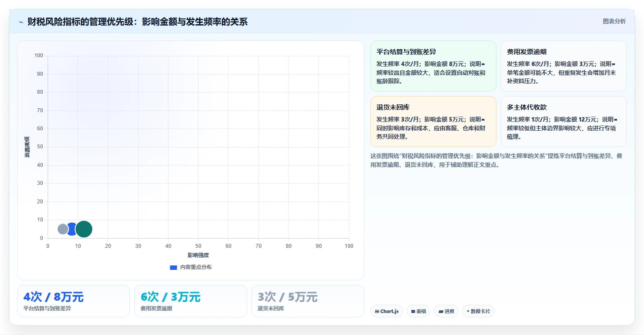Click the y-axis title beside the chart

click(27, 147)
